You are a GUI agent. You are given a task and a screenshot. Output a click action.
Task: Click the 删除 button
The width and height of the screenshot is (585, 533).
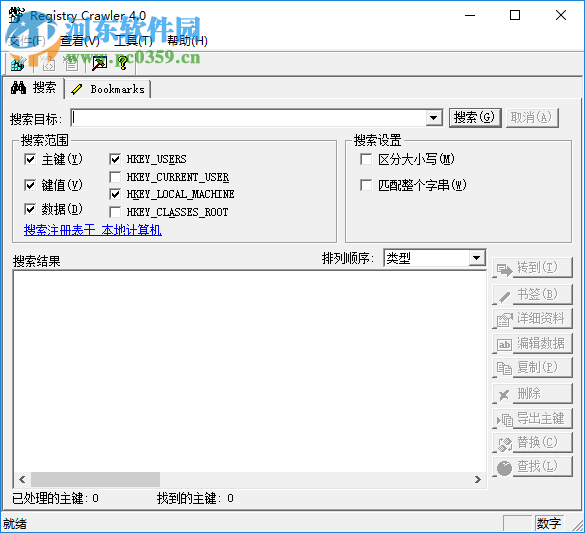tap(532, 394)
